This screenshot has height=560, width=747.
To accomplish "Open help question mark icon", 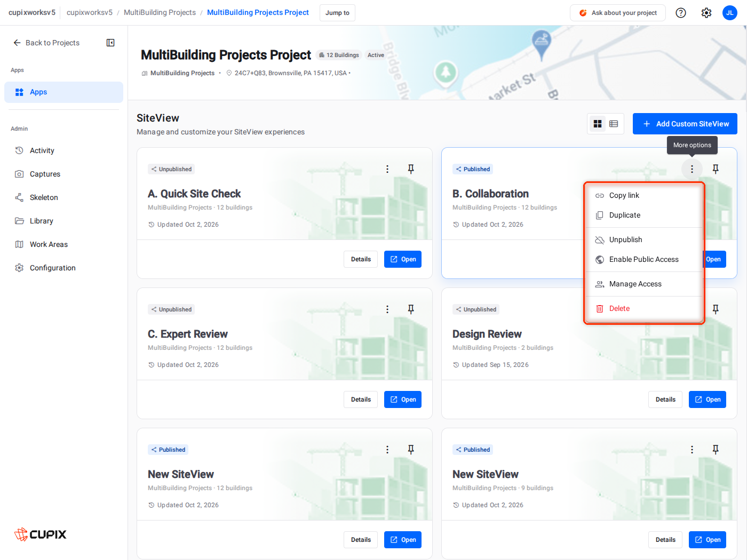I will coord(681,13).
